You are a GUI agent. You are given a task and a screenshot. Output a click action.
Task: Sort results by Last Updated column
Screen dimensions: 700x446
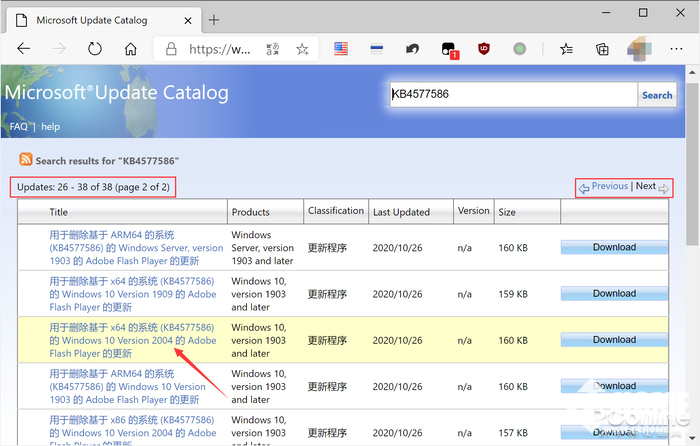point(400,212)
